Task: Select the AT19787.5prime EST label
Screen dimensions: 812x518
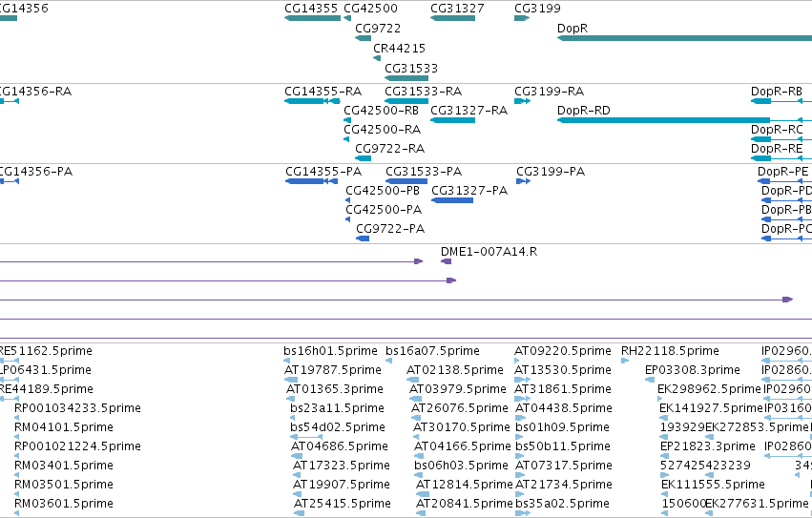Action: point(333,370)
